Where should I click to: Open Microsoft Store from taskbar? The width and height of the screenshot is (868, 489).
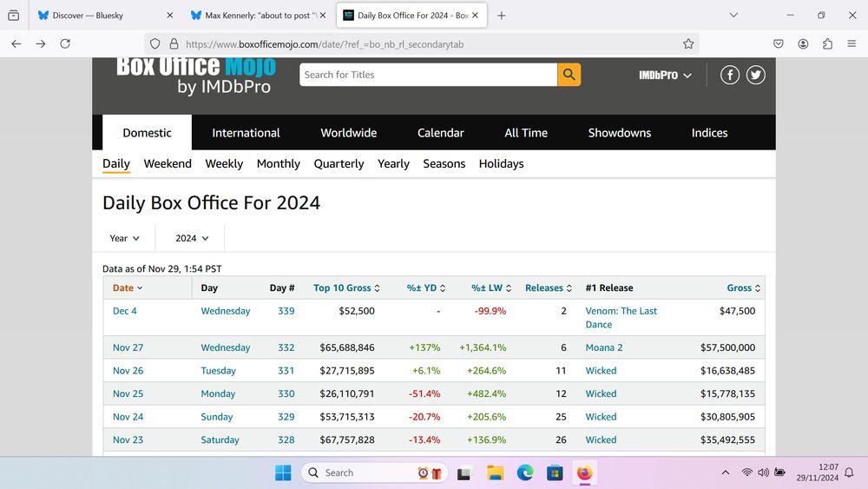coord(555,473)
